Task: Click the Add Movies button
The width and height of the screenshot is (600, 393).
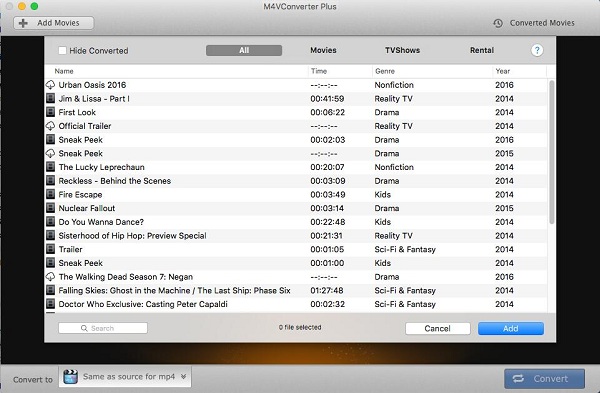Action: click(54, 23)
